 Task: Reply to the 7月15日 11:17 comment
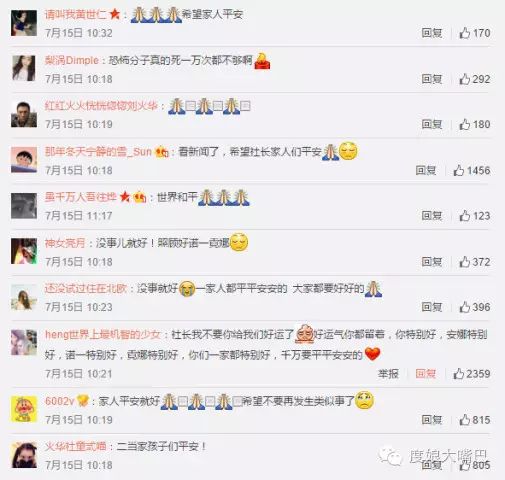432,216
